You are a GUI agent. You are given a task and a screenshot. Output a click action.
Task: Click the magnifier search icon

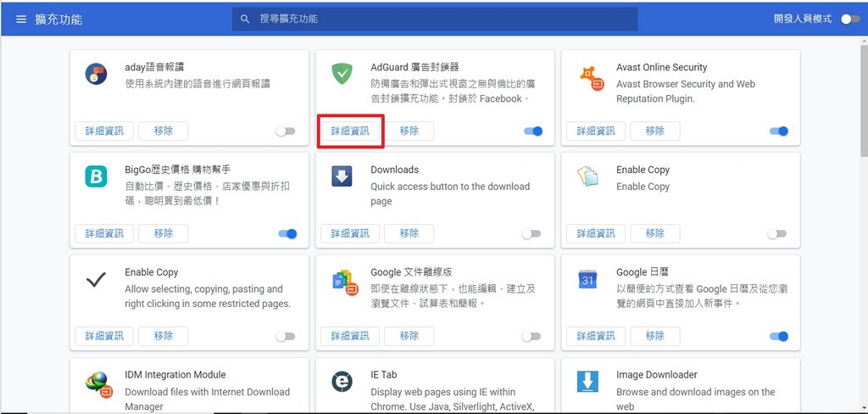245,19
